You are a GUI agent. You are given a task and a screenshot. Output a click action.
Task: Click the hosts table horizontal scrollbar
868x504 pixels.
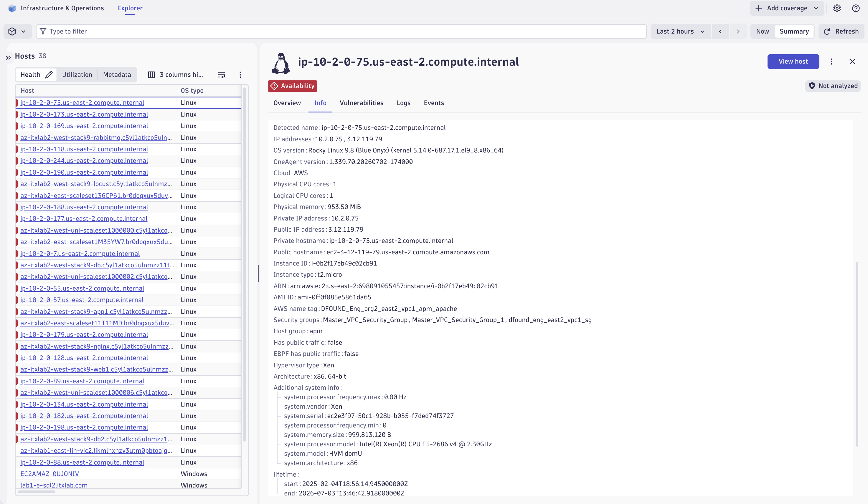tap(37, 492)
